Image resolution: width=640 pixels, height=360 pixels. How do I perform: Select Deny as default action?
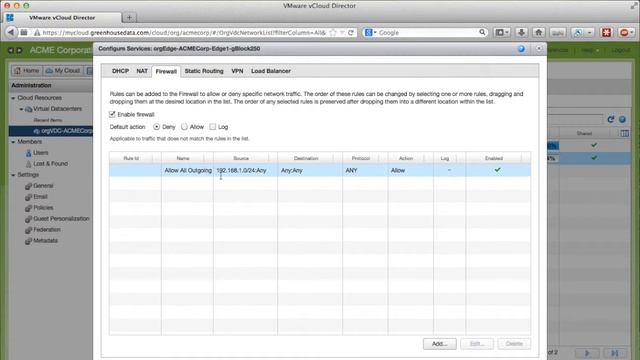(x=156, y=127)
